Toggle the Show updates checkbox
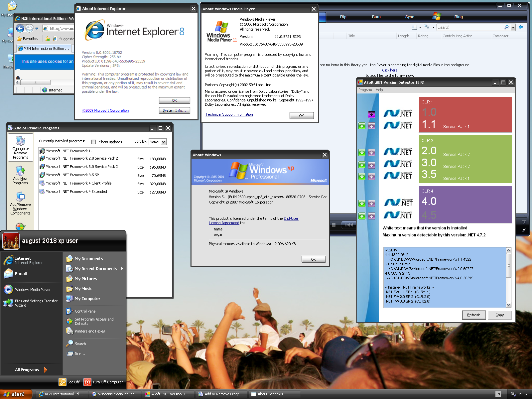Image resolution: width=532 pixels, height=399 pixels. (x=94, y=142)
